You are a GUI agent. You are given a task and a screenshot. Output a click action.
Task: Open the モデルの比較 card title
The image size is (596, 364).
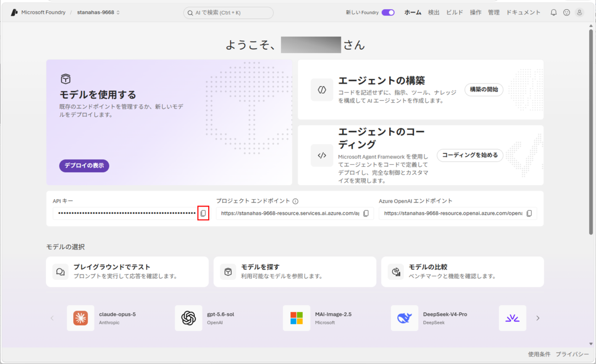point(428,267)
